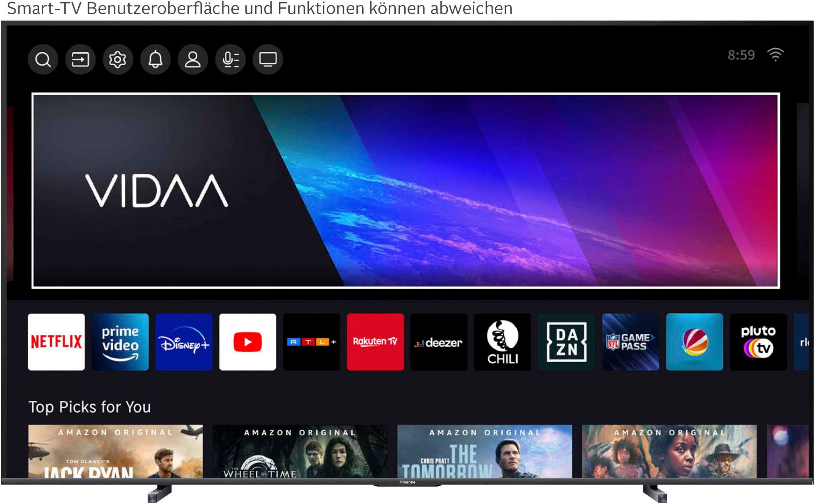Launch the Rakuten TV app
815x504 pixels.
point(375,342)
